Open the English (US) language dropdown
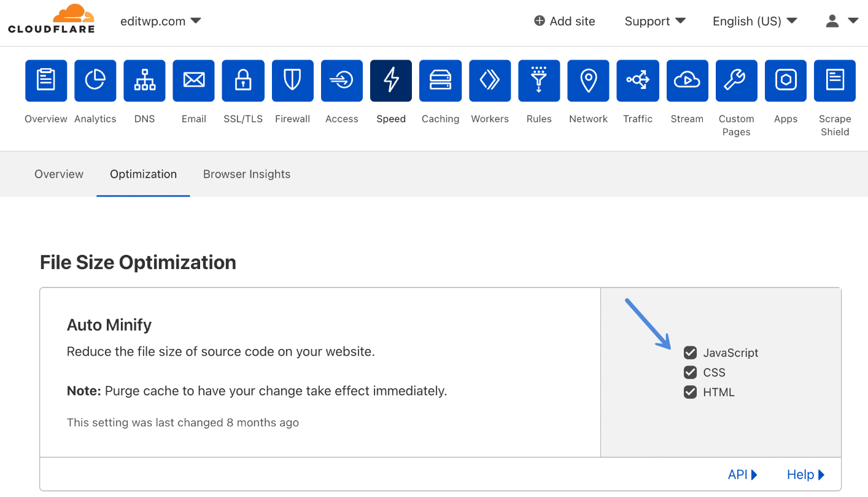The image size is (868, 497). (754, 21)
